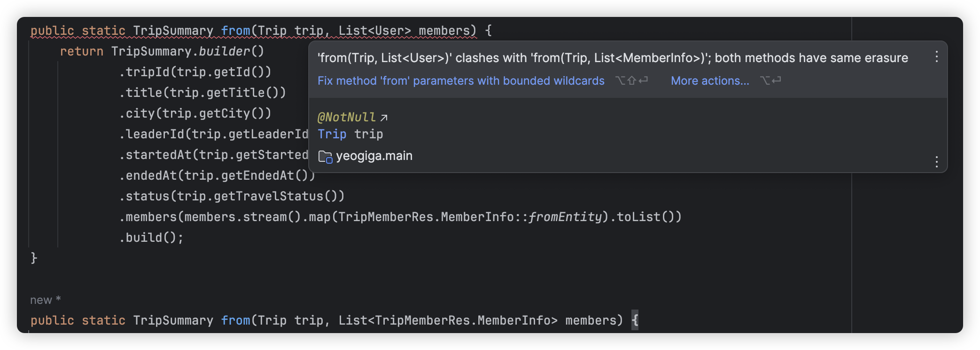Click the return keyword
The height and width of the screenshot is (350, 980).
pos(81,51)
